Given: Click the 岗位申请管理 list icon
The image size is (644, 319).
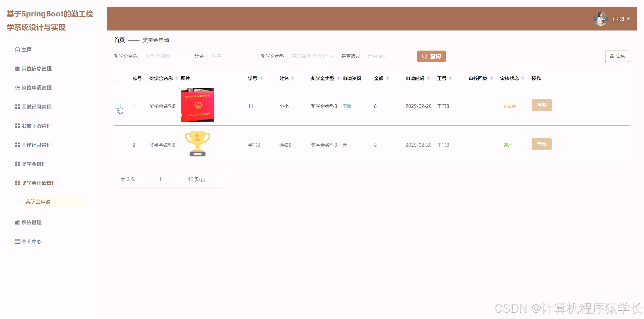Looking at the screenshot, I should pyautogui.click(x=17, y=88).
